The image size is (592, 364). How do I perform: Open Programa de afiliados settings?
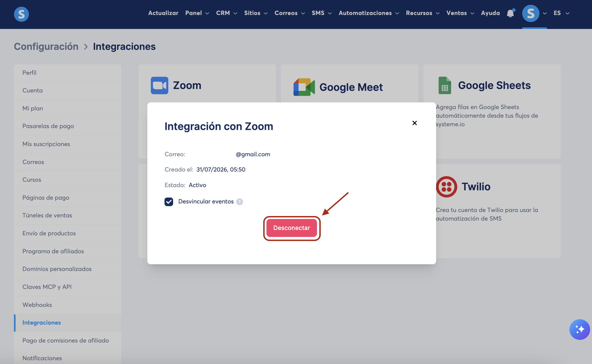pyautogui.click(x=68, y=251)
